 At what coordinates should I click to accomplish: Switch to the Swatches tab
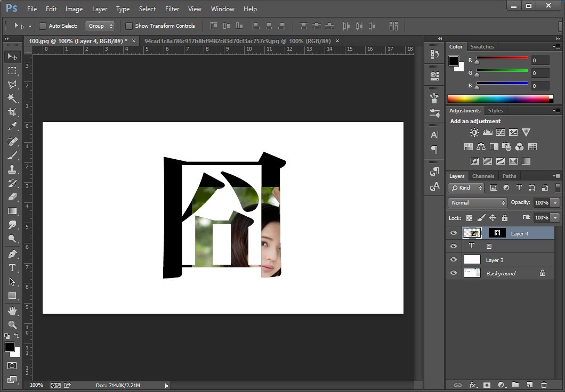point(482,47)
